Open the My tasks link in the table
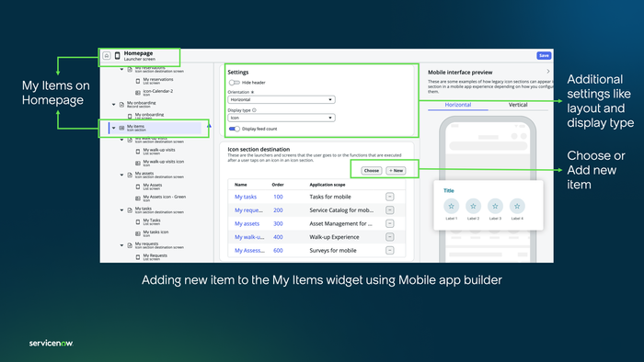 click(x=246, y=197)
